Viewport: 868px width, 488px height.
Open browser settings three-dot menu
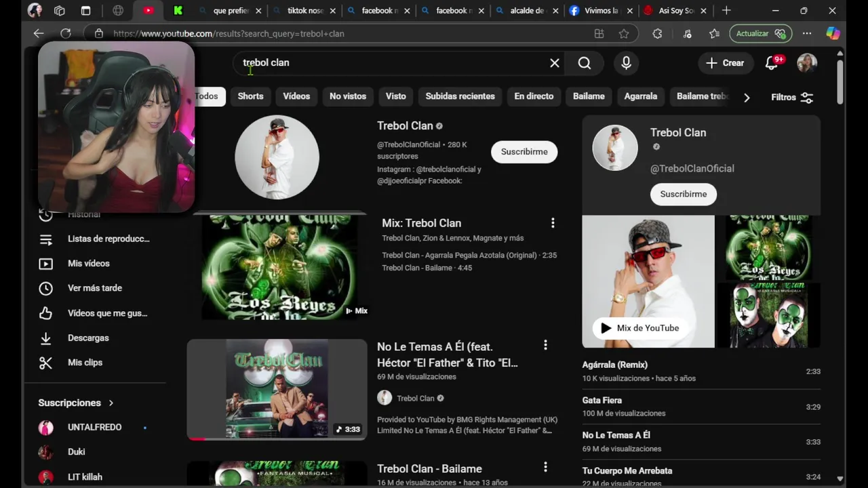click(807, 33)
